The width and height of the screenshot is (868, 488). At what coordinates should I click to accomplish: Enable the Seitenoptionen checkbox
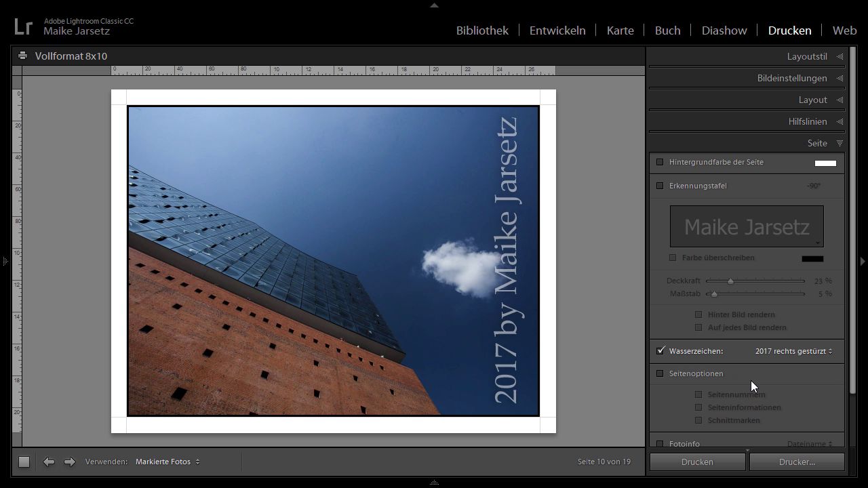[660, 373]
